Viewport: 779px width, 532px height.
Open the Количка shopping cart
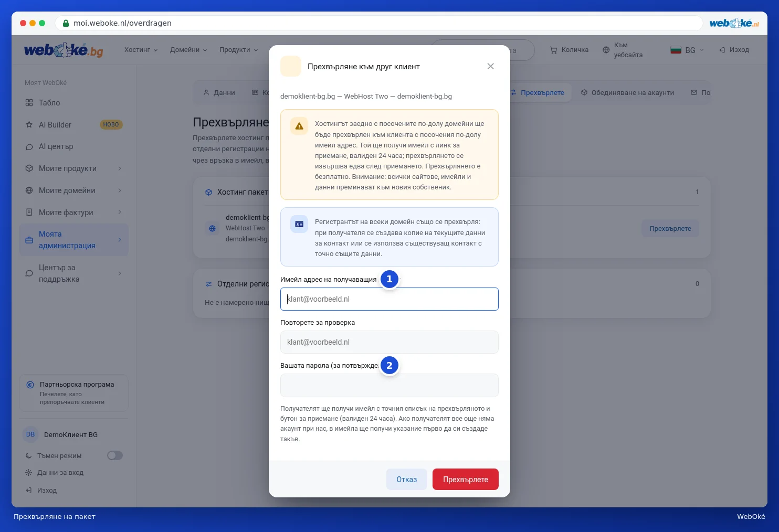click(569, 50)
